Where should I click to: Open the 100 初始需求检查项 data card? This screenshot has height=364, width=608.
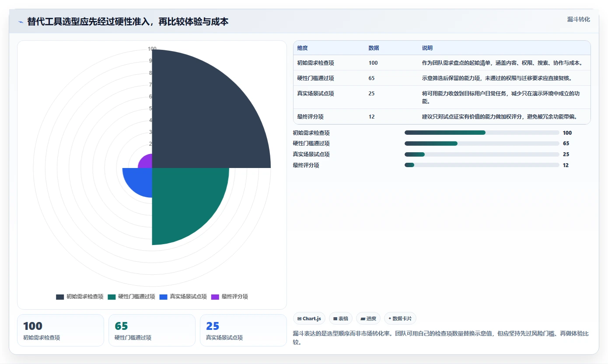[60, 330]
